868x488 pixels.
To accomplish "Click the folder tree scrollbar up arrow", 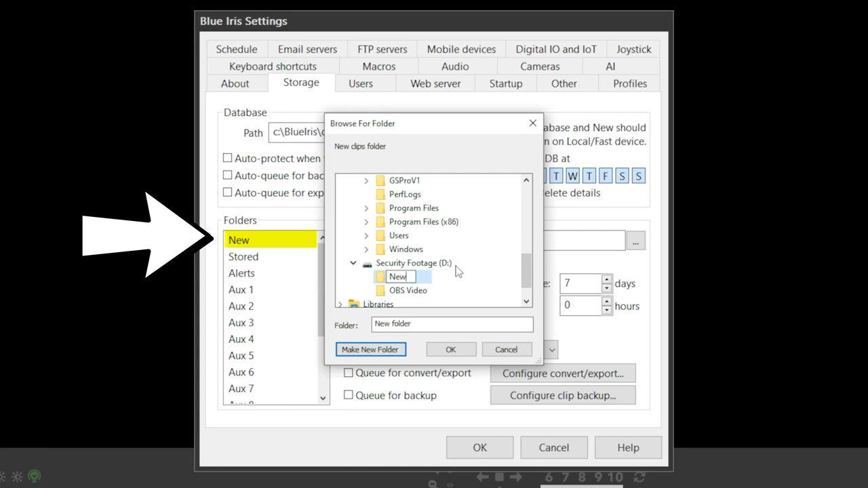I will (526, 180).
